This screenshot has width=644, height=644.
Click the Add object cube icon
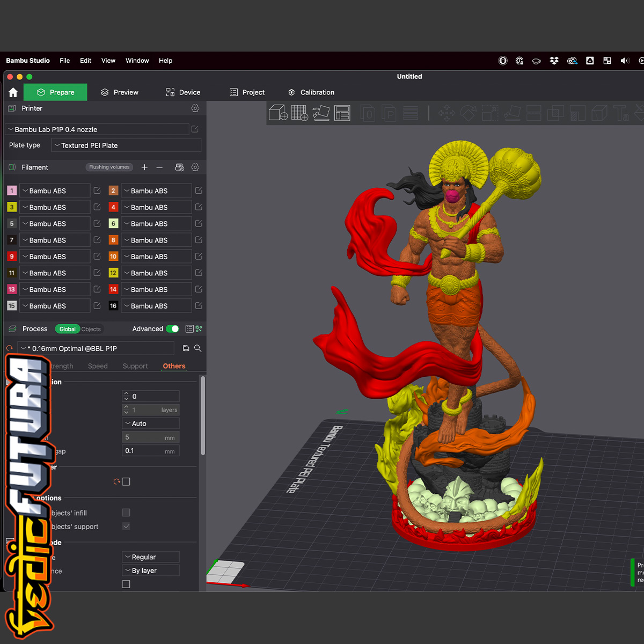[278, 113]
